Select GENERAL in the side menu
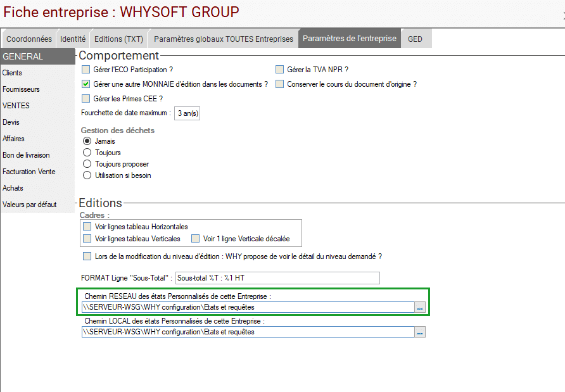The width and height of the screenshot is (565, 392). tap(37, 56)
